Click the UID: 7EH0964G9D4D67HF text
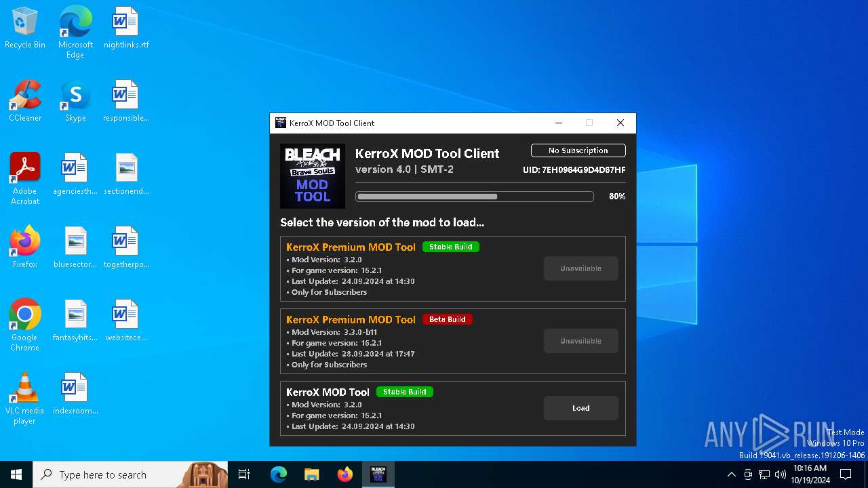The image size is (868, 488). (x=574, y=170)
